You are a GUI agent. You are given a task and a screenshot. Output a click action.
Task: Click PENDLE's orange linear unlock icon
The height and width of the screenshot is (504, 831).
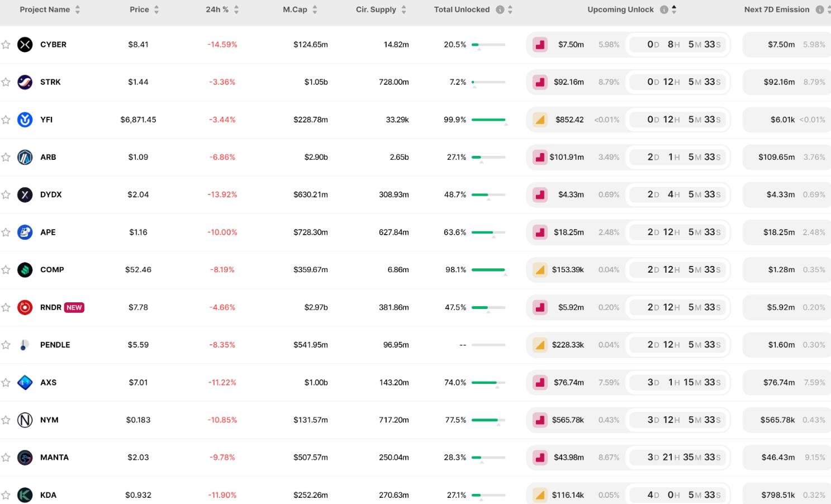[540, 345]
